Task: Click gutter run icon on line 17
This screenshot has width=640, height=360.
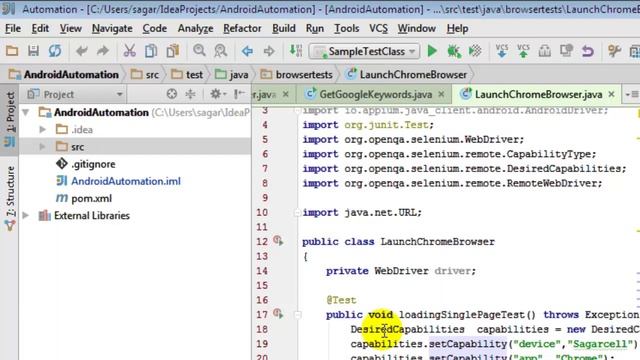Action: click(x=278, y=313)
